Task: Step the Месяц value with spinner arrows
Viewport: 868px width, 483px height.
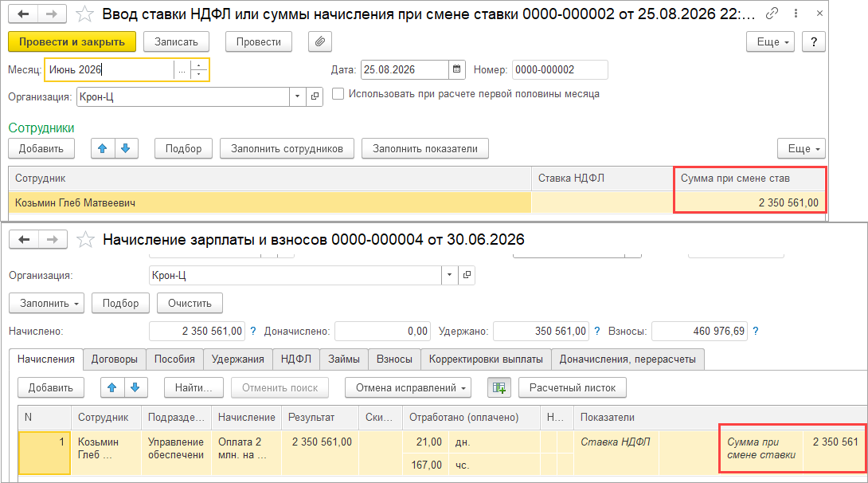Action: point(199,70)
